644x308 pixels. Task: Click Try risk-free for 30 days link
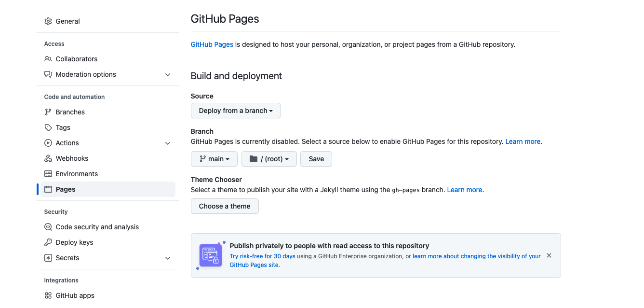click(x=263, y=256)
